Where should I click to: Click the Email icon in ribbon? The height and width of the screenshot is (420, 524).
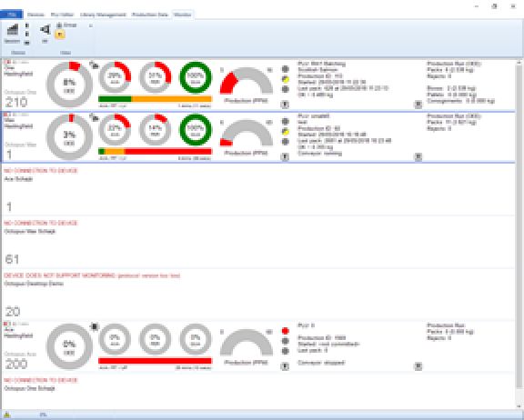click(x=66, y=25)
